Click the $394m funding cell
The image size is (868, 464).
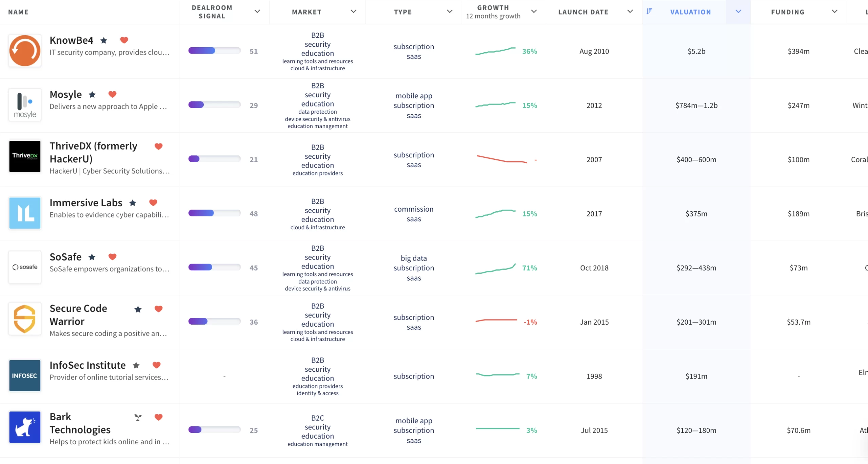pos(798,51)
